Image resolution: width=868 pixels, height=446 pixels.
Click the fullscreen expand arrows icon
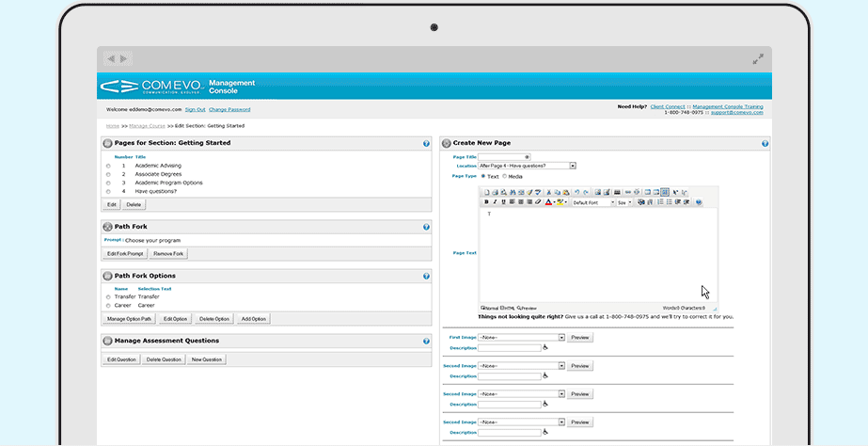tap(758, 58)
